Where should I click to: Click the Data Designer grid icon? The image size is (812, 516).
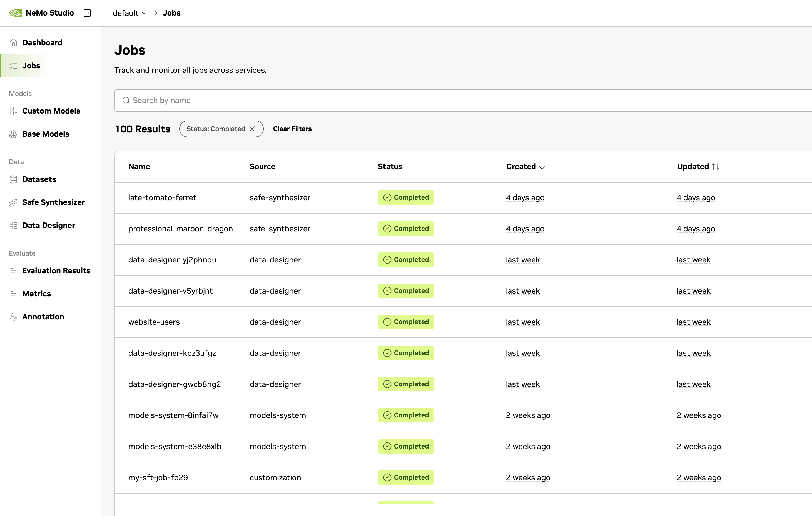click(x=14, y=226)
